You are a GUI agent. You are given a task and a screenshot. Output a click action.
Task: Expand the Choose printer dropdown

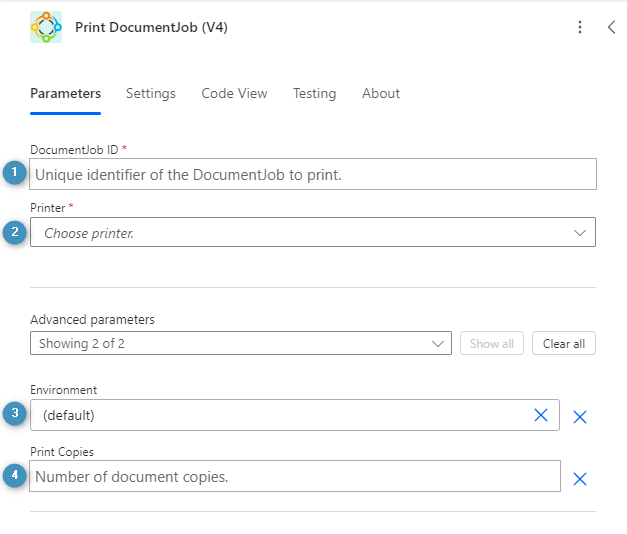[313, 232]
